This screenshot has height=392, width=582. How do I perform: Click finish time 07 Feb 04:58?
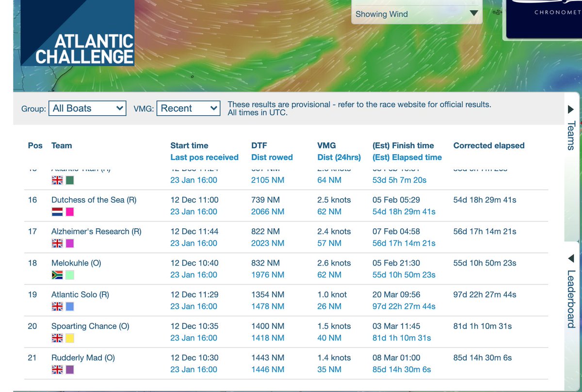click(x=396, y=231)
